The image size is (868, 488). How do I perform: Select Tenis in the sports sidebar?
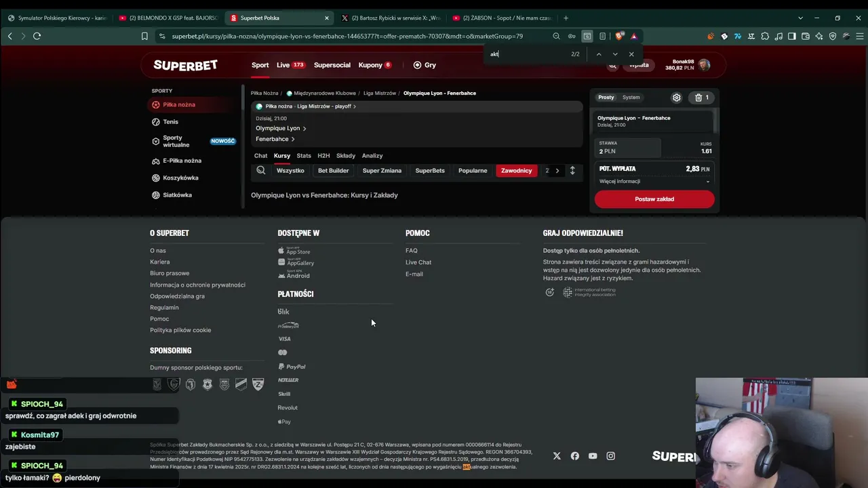point(171,122)
